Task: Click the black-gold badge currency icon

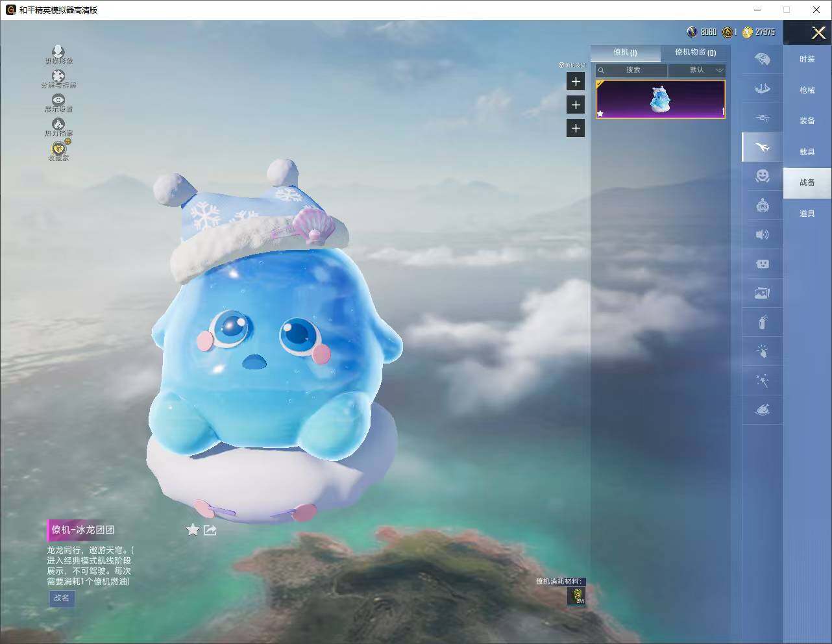Action: (728, 32)
